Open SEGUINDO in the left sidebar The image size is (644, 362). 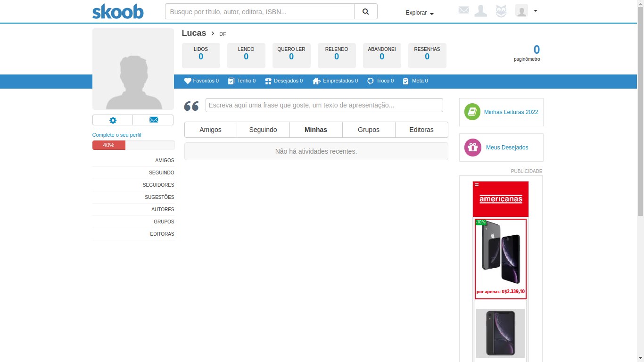161,173
